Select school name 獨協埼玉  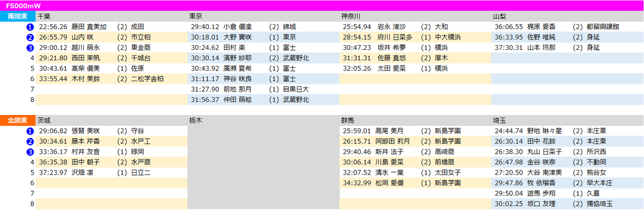point(599,205)
